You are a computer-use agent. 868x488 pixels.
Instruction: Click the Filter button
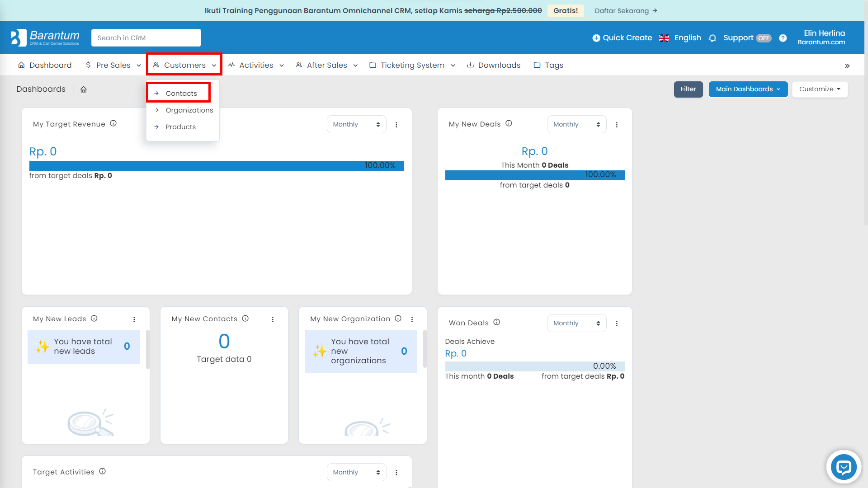(688, 89)
